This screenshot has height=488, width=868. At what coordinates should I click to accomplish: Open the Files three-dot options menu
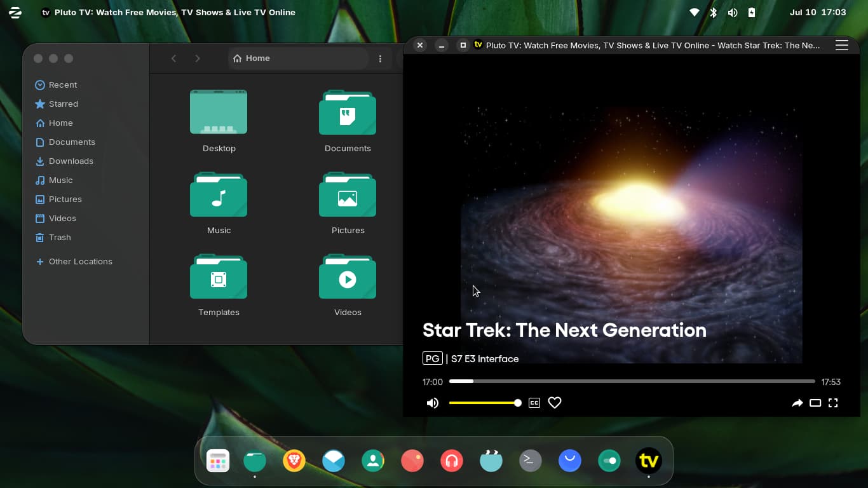point(380,58)
